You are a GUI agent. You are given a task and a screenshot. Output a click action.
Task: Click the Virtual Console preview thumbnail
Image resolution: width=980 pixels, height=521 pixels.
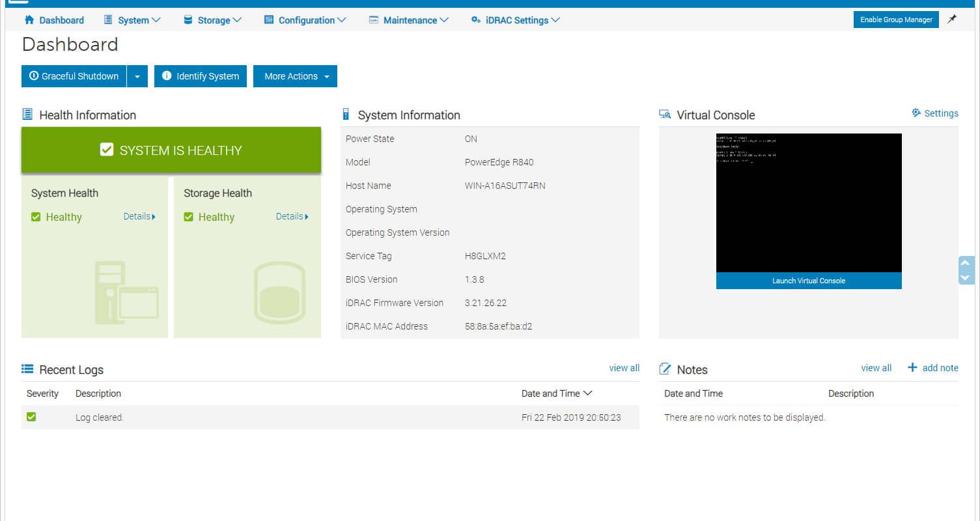click(x=809, y=203)
